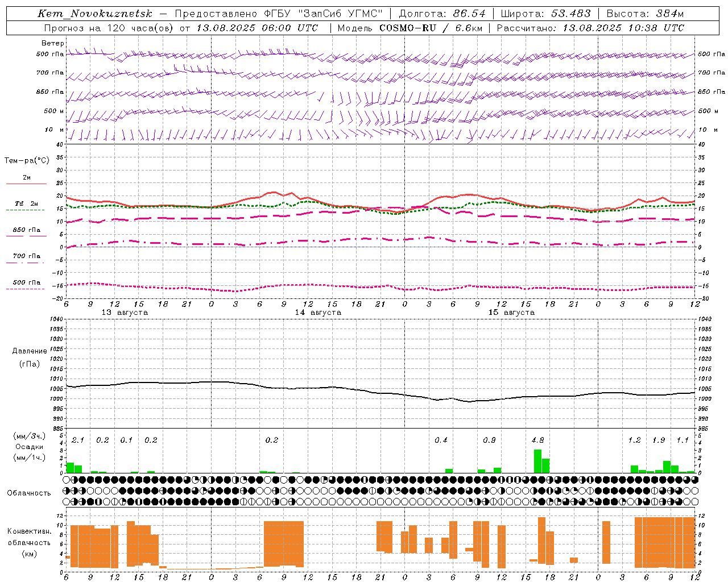Click the pink dash-dot 700 гПа legend line
The image size is (728, 582).
[25, 263]
